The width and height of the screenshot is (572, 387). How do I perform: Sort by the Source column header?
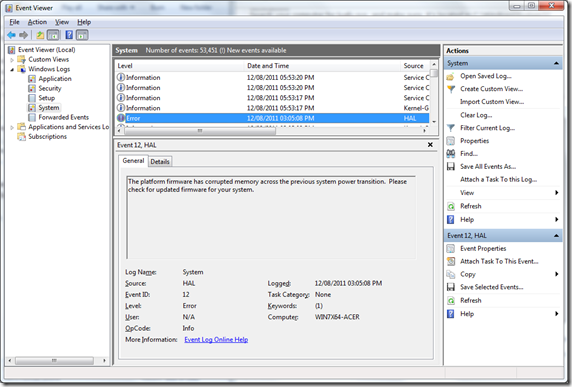click(x=415, y=66)
